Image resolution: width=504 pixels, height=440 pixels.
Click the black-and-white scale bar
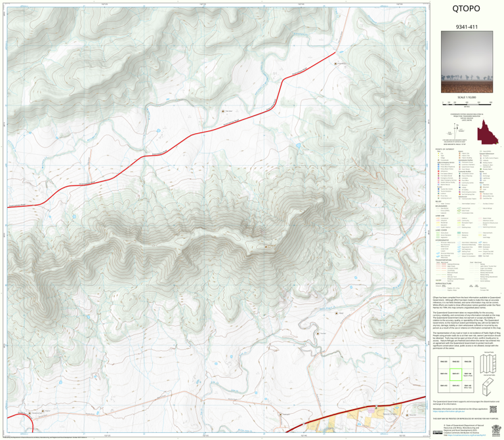tap(467, 103)
